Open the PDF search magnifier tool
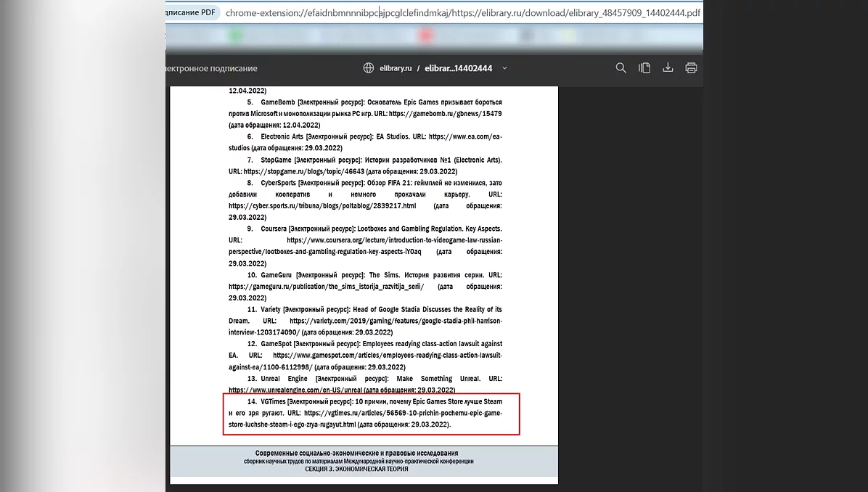868x492 pixels. tap(621, 68)
